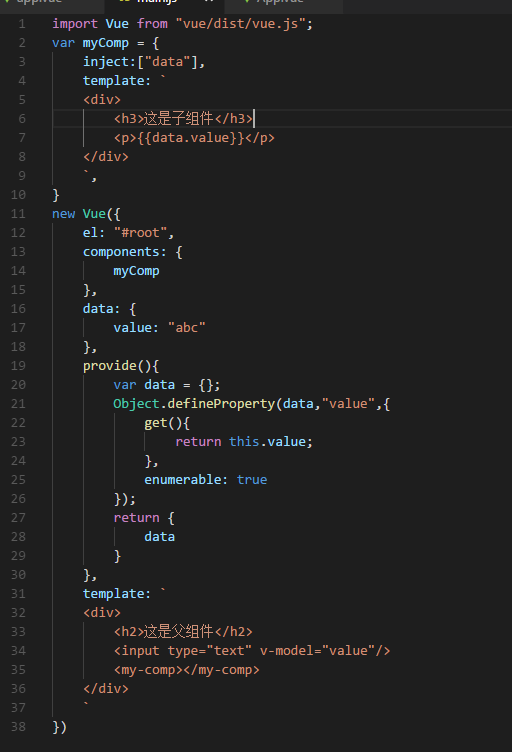Click the get() accessor on line 22
This screenshot has height=752, width=512.
point(163,423)
